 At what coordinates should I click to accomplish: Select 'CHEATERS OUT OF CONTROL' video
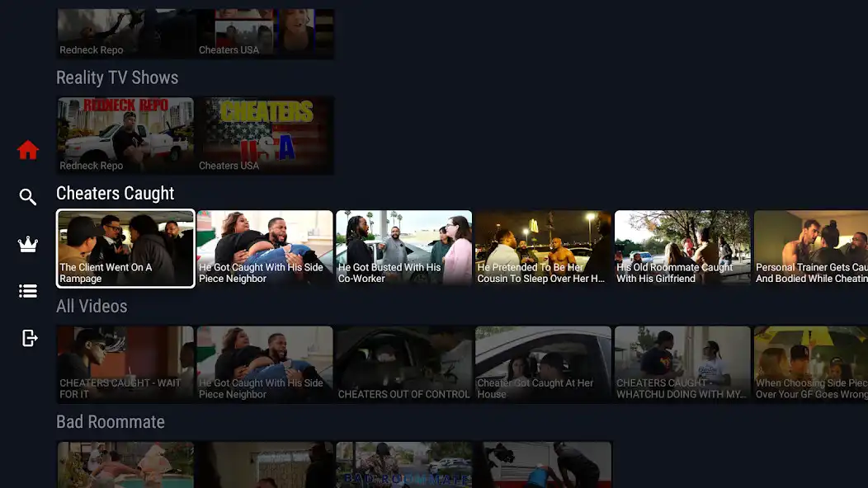[404, 364]
